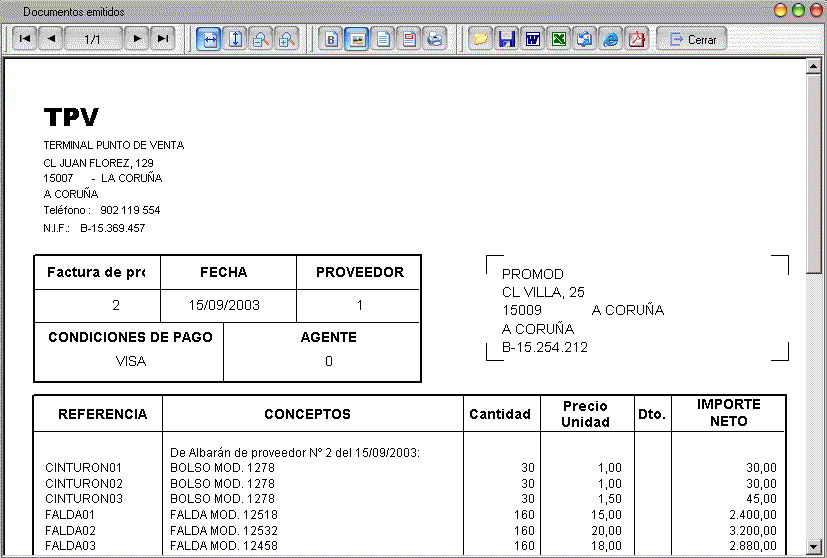Go to the first page

25,39
